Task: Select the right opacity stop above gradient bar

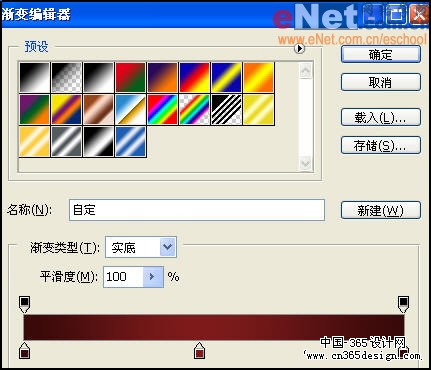Action: (403, 304)
